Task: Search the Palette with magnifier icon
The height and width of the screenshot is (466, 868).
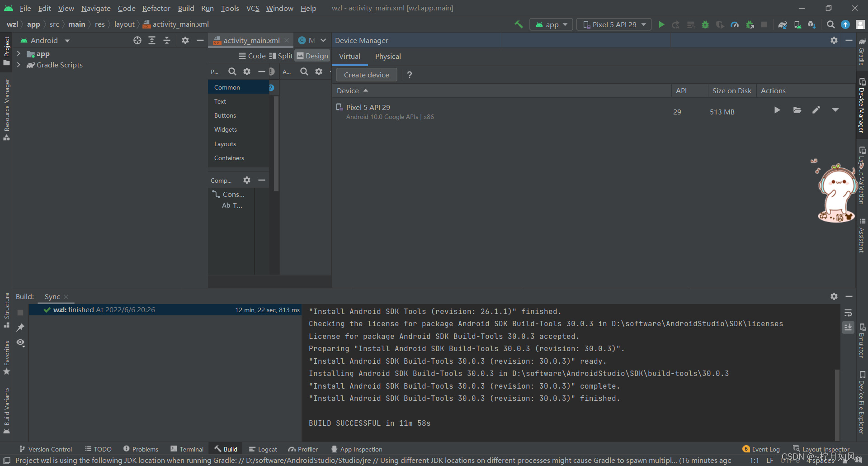Action: coord(232,71)
